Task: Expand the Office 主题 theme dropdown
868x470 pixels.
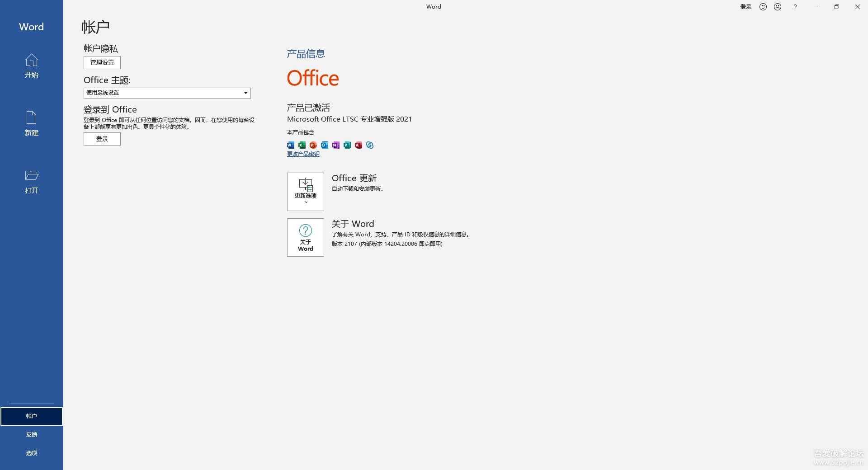Action: (x=245, y=93)
